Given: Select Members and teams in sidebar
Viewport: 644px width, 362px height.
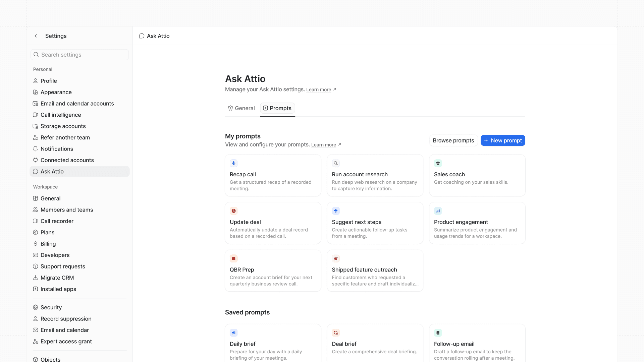Looking at the screenshot, I should click(67, 210).
